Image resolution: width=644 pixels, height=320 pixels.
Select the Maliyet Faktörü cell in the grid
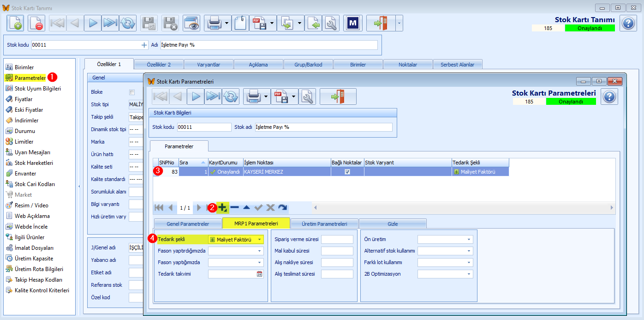tap(480, 171)
